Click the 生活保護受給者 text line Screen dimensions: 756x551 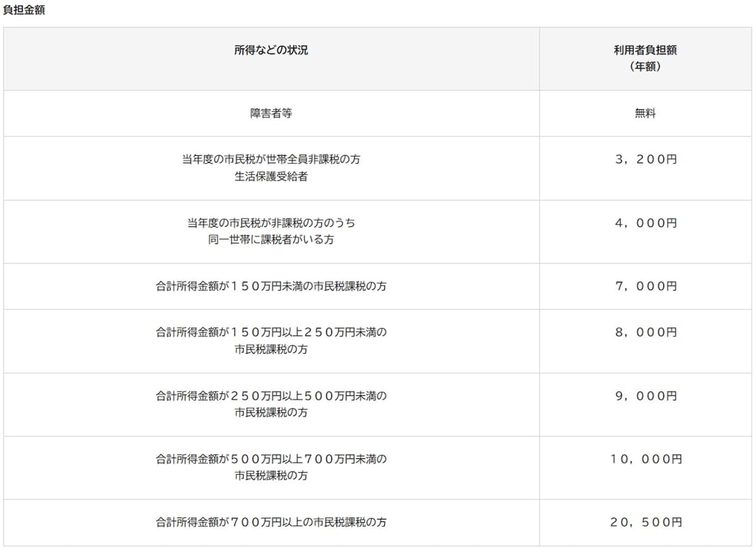[271, 177]
